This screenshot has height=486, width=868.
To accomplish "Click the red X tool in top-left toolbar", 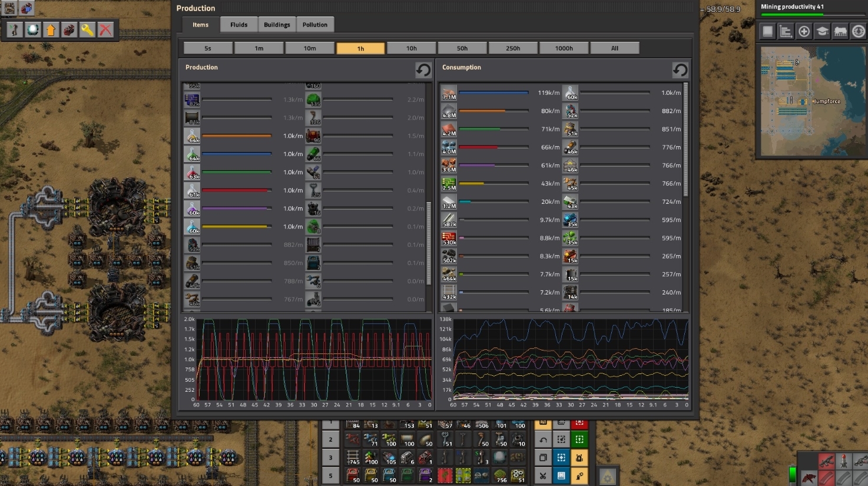I will (105, 30).
